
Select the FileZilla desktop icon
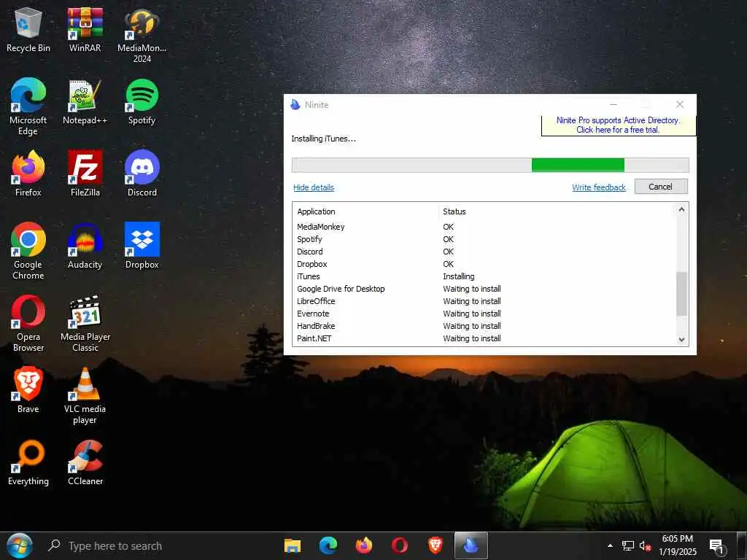pos(85,174)
